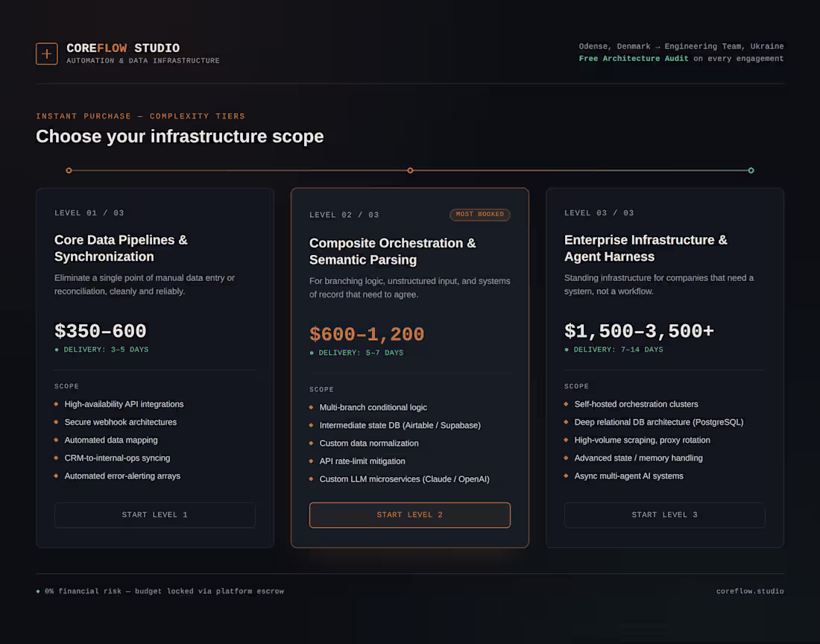Click the Core Data Pipelines & Synchronization title
The width and height of the screenshot is (820, 644).
pos(121,248)
